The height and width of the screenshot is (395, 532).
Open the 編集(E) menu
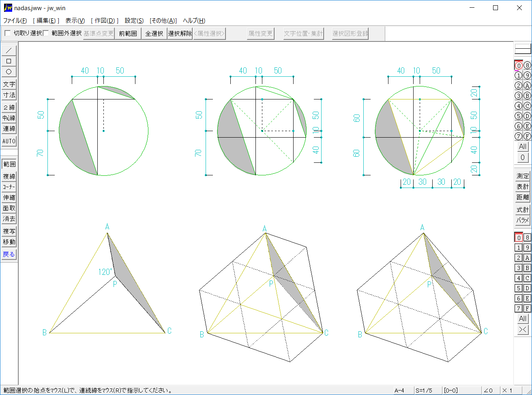click(46, 21)
